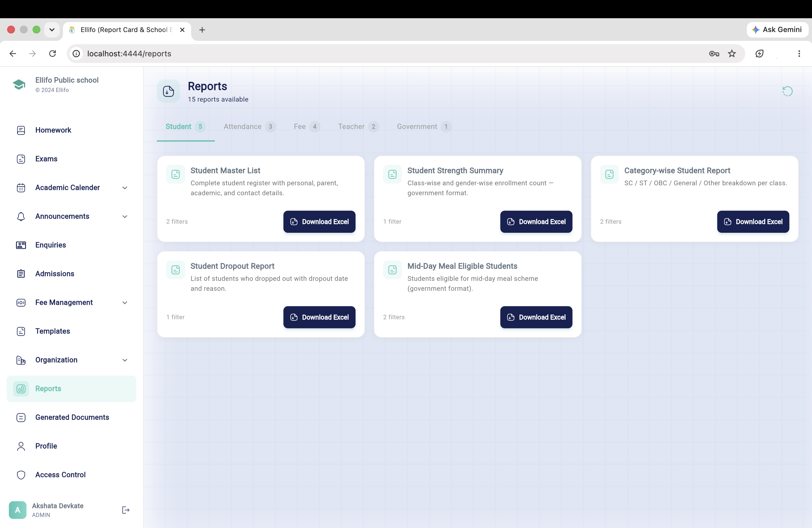Click the Student Dropout Report title
Viewport: 812px width, 528px height.
point(232,266)
